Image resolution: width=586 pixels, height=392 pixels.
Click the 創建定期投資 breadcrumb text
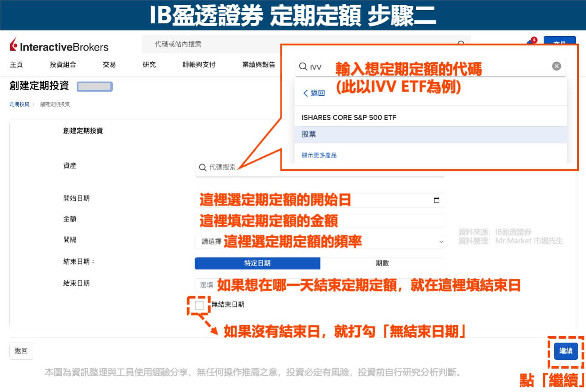[x=55, y=105]
